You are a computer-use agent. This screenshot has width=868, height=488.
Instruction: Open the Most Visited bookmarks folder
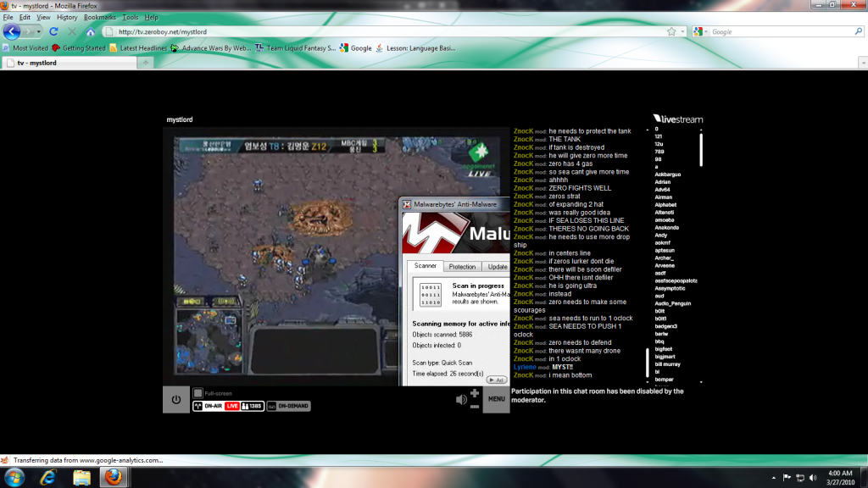tap(25, 48)
